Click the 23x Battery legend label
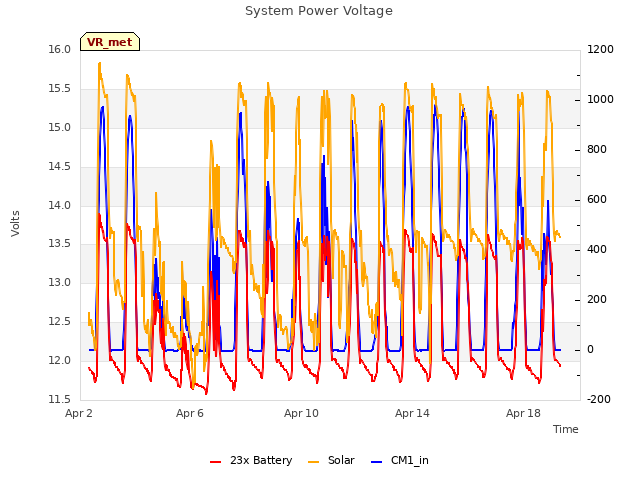 (x=261, y=460)
